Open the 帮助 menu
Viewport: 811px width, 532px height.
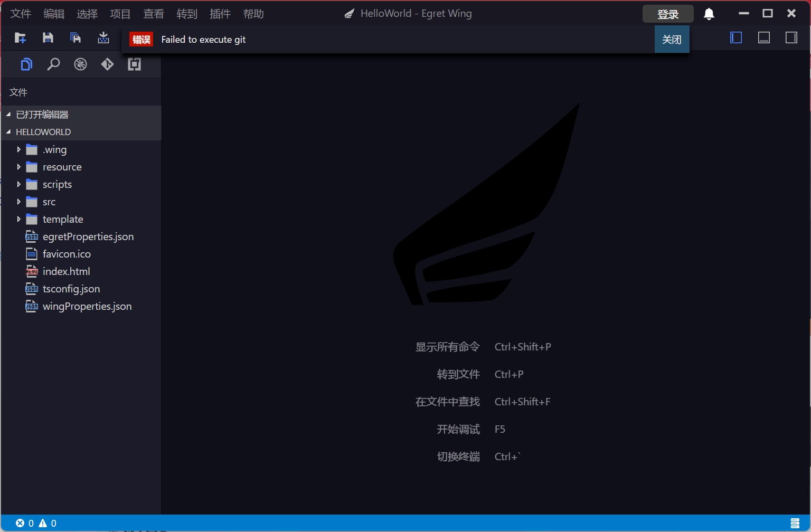point(253,14)
